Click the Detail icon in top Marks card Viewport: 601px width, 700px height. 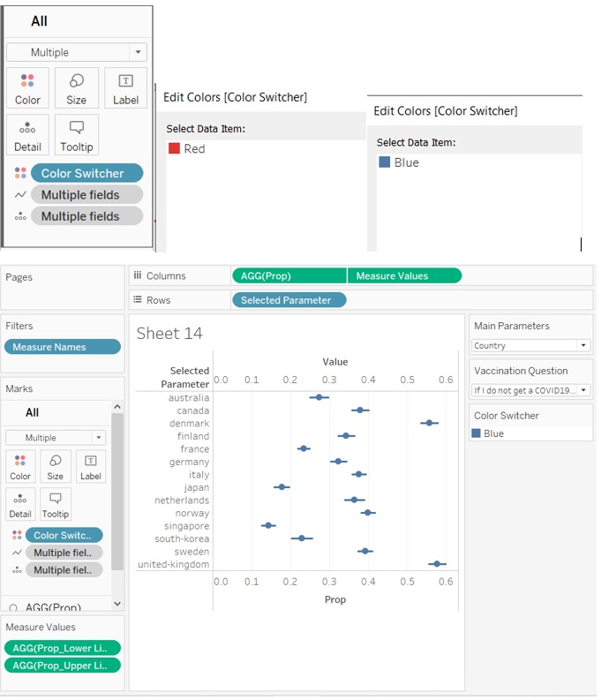click(x=27, y=135)
